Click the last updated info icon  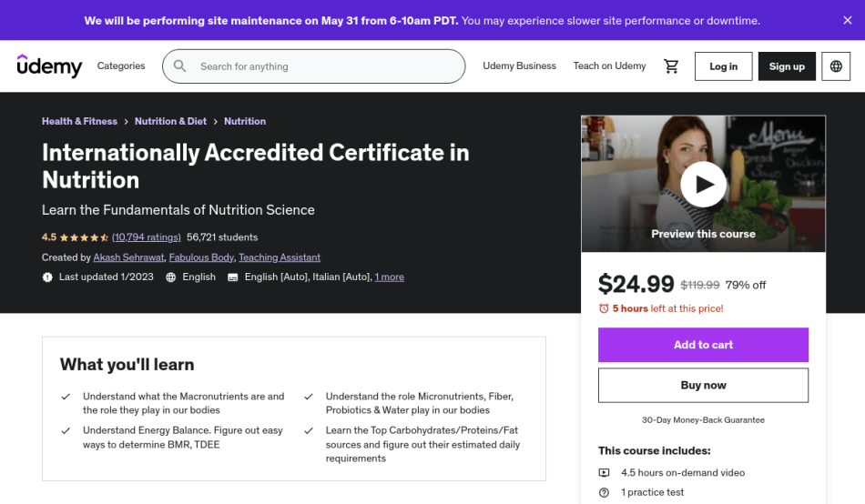click(47, 277)
